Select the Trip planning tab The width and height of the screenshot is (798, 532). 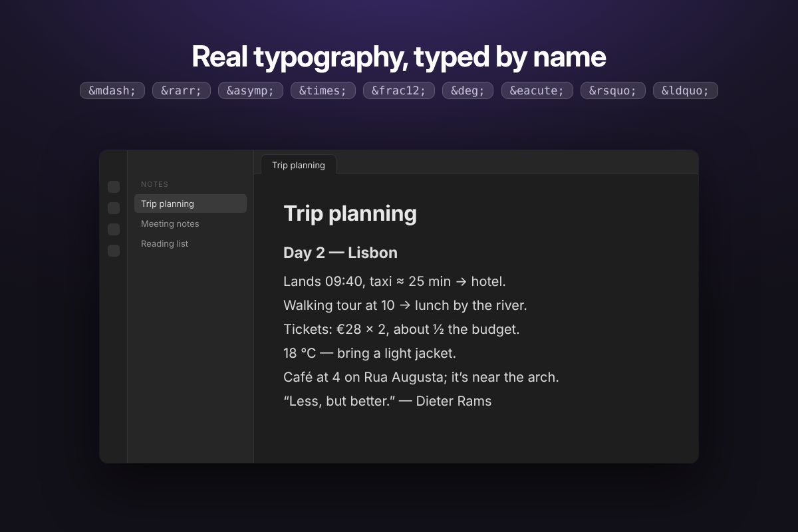tap(299, 165)
